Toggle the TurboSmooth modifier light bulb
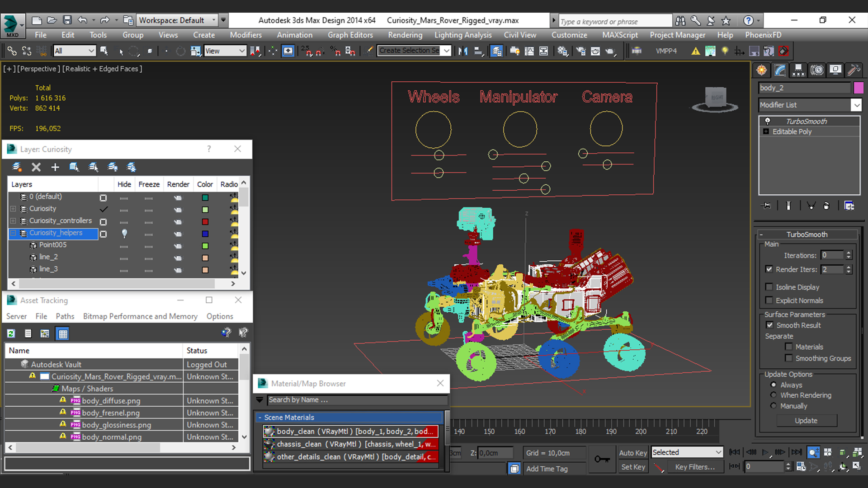868x488 pixels. (x=767, y=121)
